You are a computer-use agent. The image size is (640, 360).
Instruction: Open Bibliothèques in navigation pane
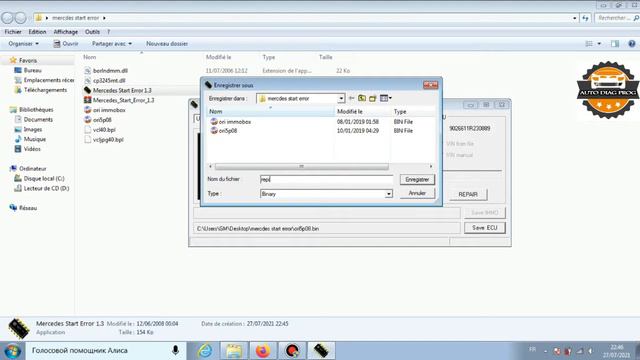coord(36,109)
